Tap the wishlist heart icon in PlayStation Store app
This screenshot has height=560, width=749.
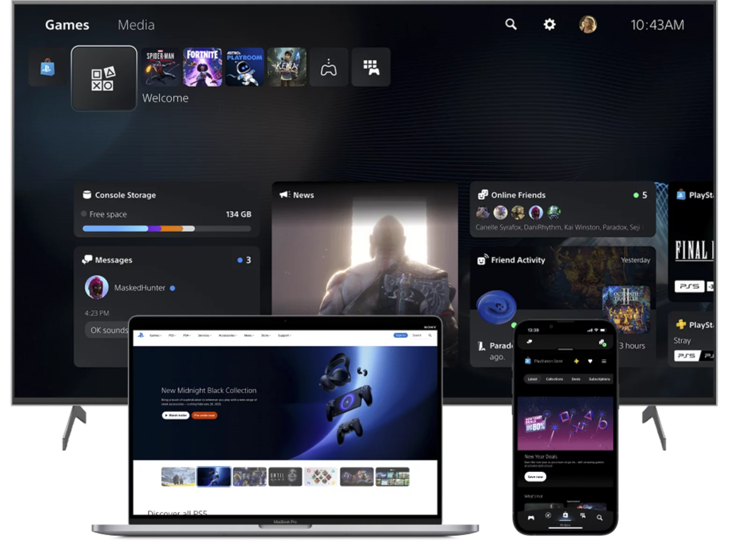(590, 361)
